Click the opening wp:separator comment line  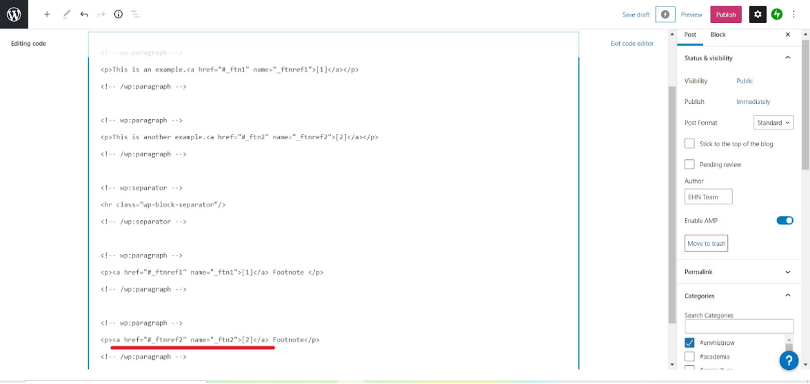(142, 188)
